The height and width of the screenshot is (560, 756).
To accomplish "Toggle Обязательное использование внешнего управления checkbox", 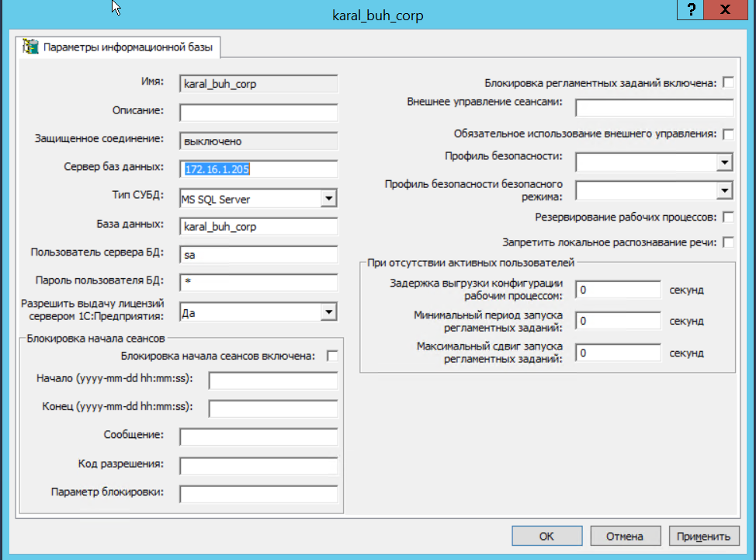I will point(728,134).
